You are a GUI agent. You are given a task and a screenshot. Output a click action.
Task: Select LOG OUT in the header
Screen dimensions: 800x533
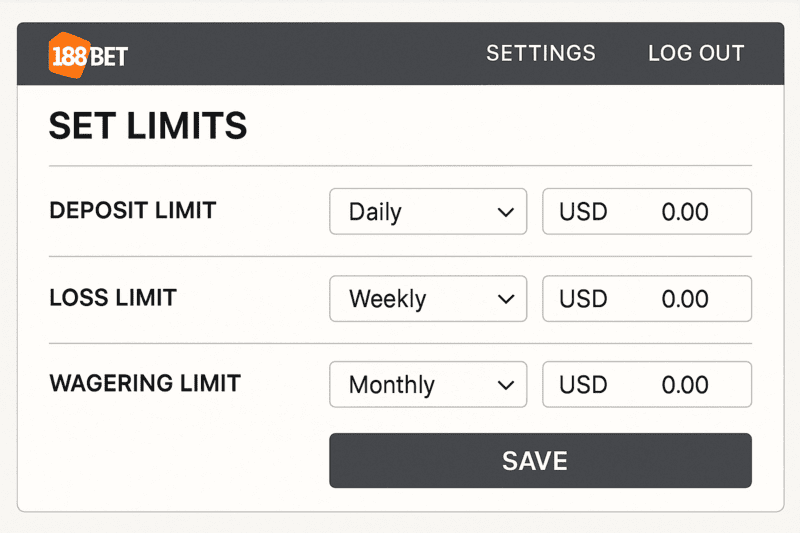click(x=696, y=53)
